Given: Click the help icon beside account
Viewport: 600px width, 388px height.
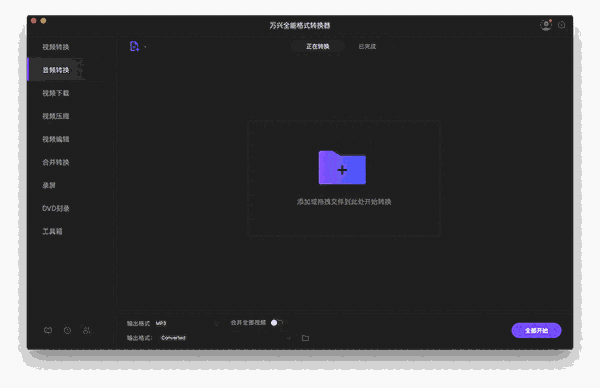Looking at the screenshot, I should click(x=561, y=25).
